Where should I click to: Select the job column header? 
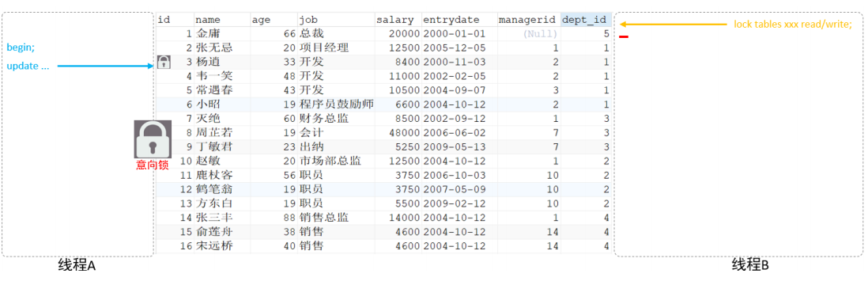tap(308, 20)
